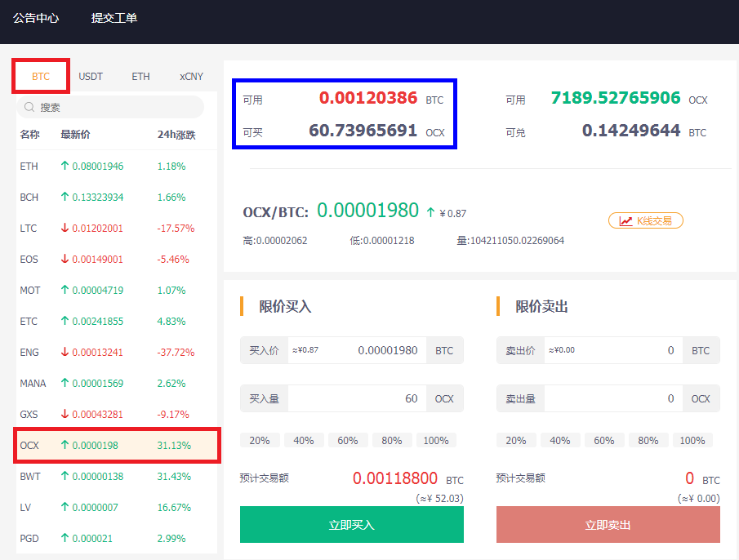
Task: Open the K线交易 chart view
Action: tap(646, 220)
